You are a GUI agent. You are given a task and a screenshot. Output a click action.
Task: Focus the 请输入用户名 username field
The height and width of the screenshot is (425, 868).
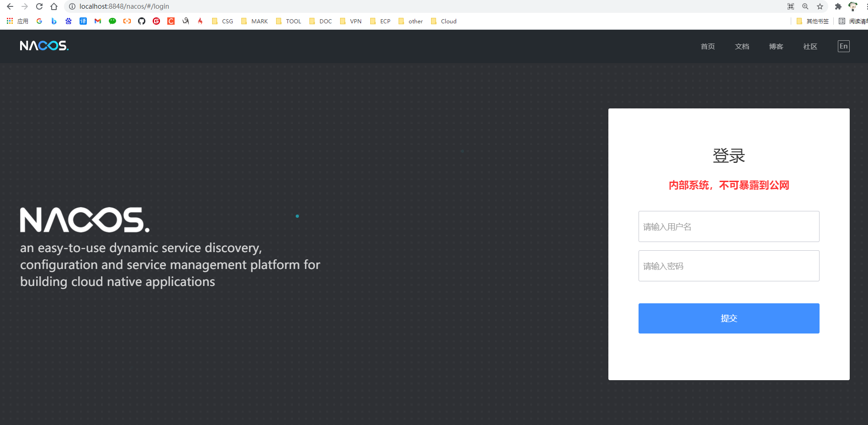coord(729,226)
